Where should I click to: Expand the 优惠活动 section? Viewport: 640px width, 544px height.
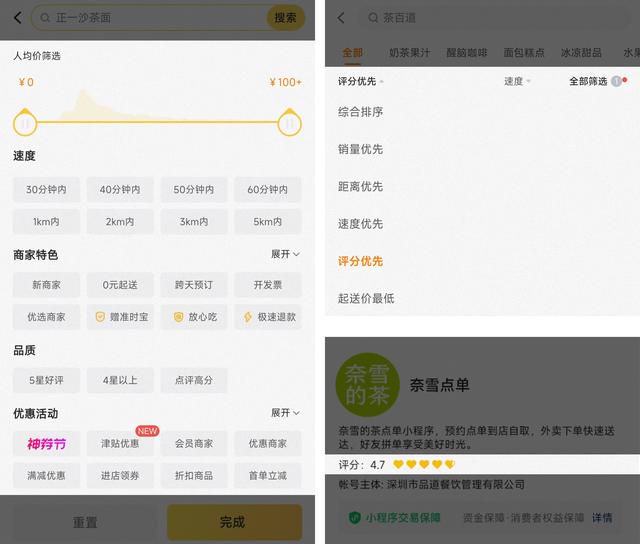pyautogui.click(x=285, y=413)
